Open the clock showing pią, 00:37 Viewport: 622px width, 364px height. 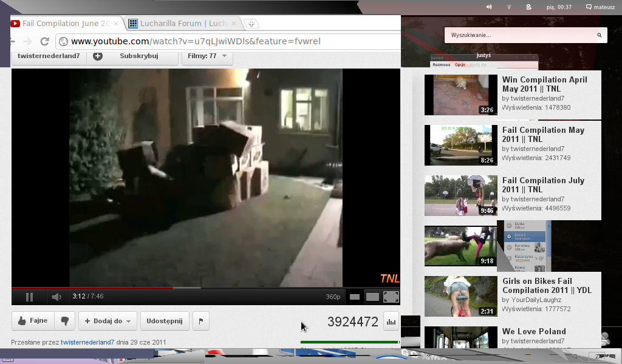tap(559, 7)
